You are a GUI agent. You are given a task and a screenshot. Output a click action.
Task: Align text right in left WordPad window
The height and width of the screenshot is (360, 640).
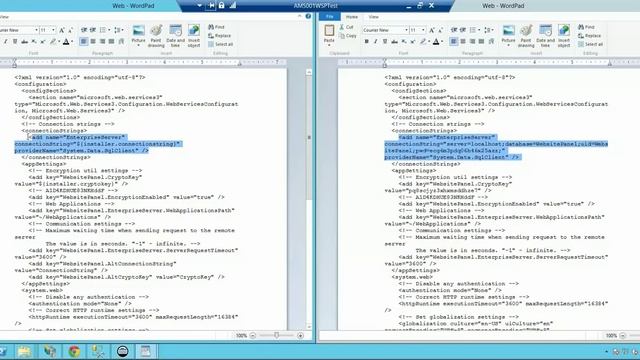102,41
